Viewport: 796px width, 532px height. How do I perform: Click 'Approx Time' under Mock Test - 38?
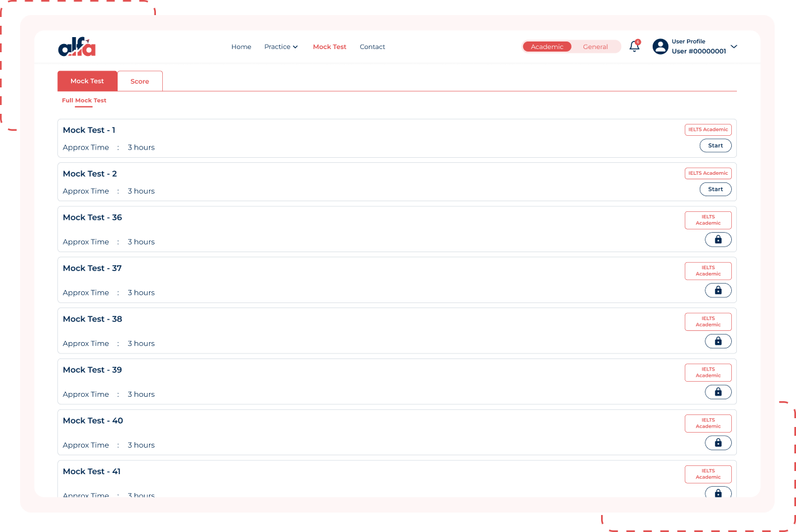click(x=86, y=343)
